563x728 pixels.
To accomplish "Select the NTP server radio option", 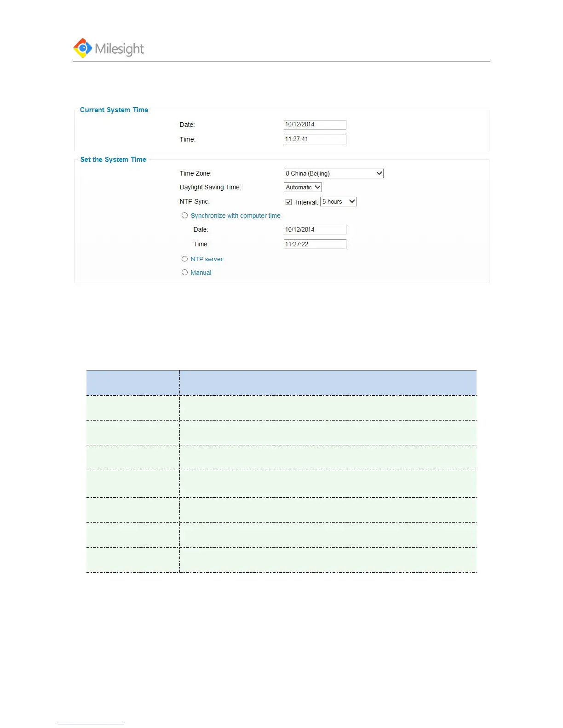I will (x=184, y=259).
